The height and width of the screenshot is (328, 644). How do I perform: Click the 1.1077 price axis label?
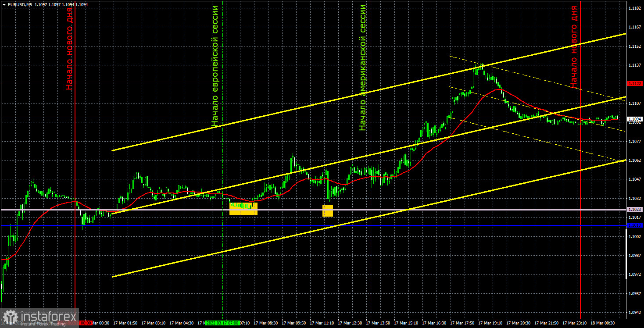(x=634, y=142)
